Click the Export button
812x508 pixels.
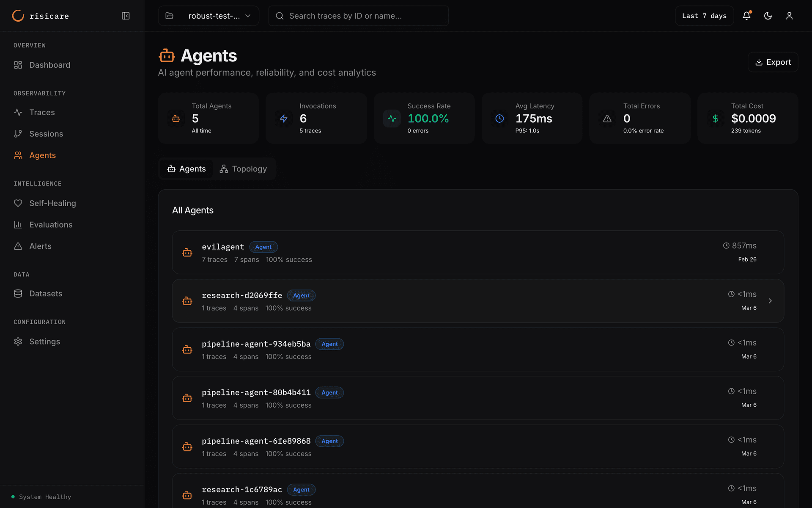pyautogui.click(x=773, y=62)
